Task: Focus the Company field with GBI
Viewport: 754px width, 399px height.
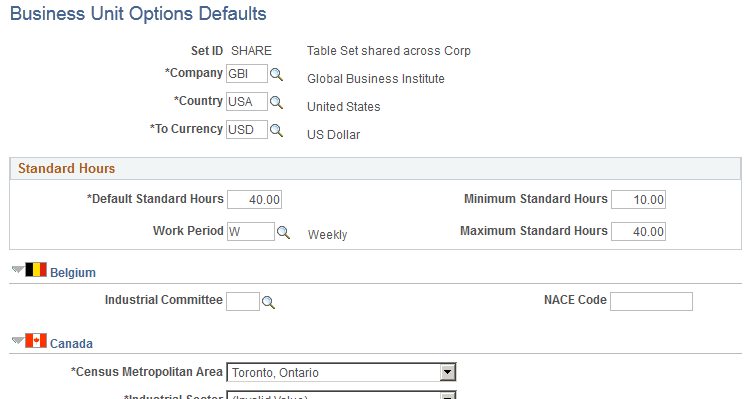Action: 247,74
